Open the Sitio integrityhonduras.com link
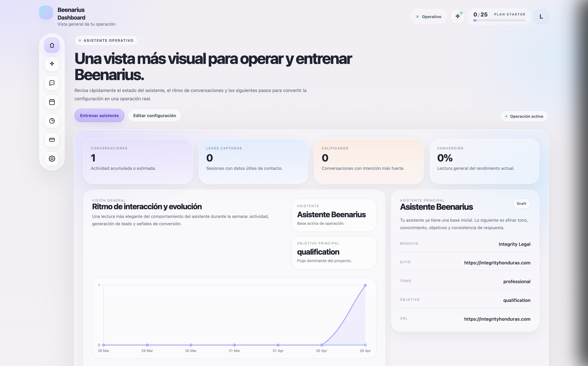 tap(497, 263)
